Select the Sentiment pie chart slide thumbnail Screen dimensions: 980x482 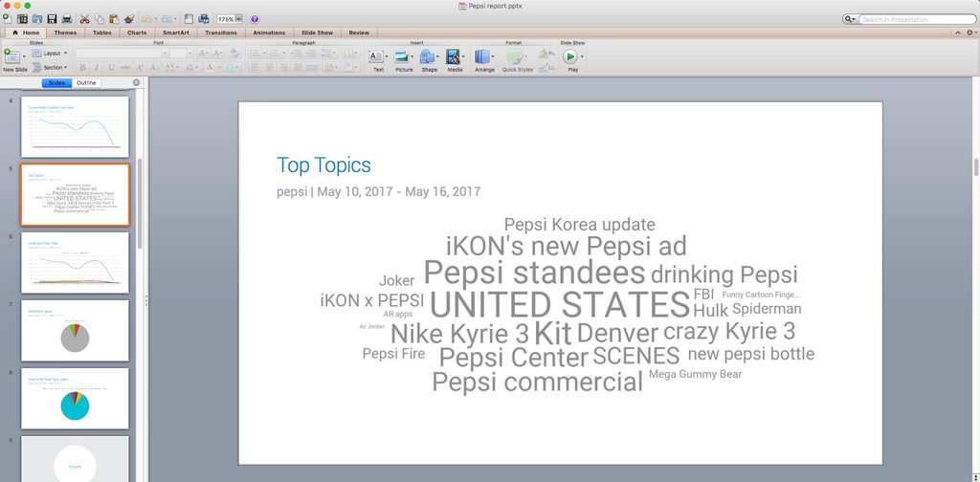(x=75, y=330)
